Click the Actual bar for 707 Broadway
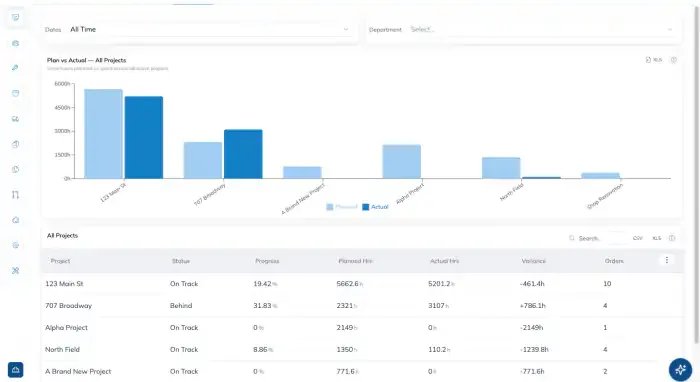The height and width of the screenshot is (382, 700). pos(243,154)
